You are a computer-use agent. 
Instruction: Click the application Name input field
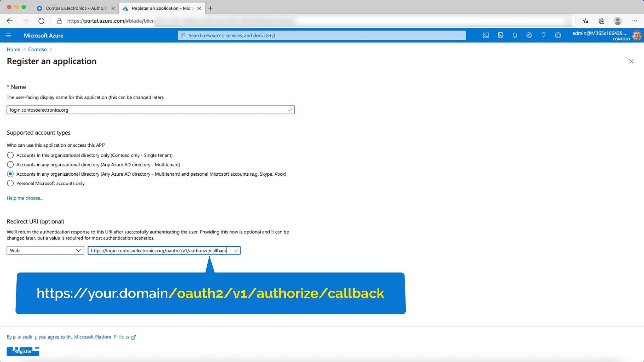(x=148, y=110)
